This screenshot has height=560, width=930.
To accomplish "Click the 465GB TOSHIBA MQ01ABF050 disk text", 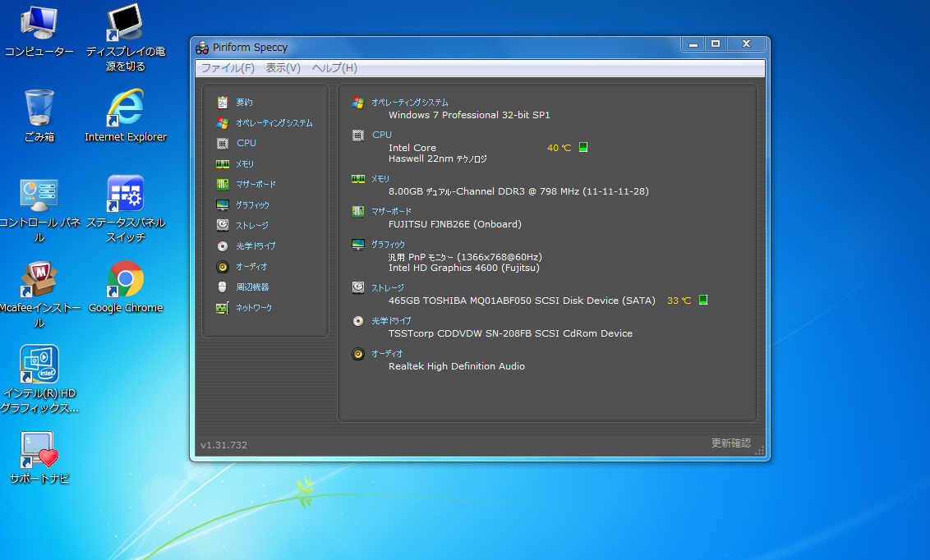I will pos(522,301).
